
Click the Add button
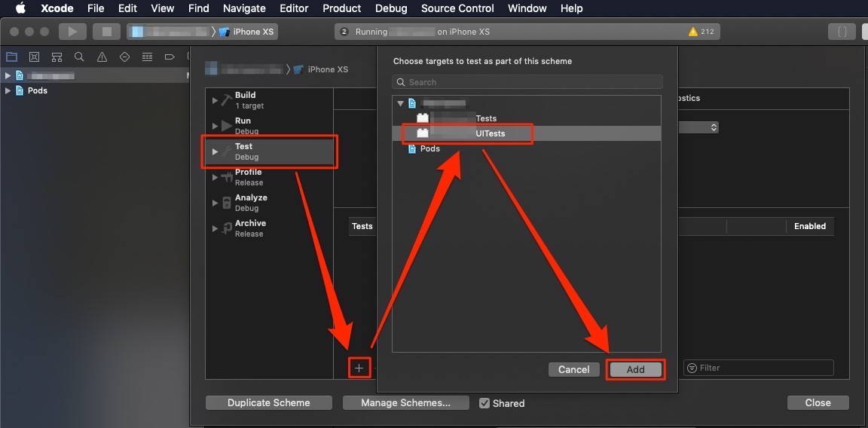pos(635,369)
